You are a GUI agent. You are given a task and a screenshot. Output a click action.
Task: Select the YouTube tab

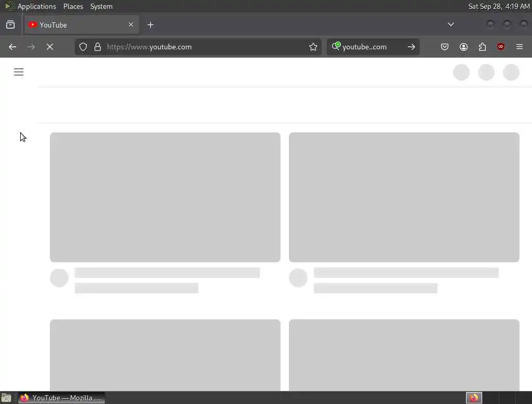point(82,25)
